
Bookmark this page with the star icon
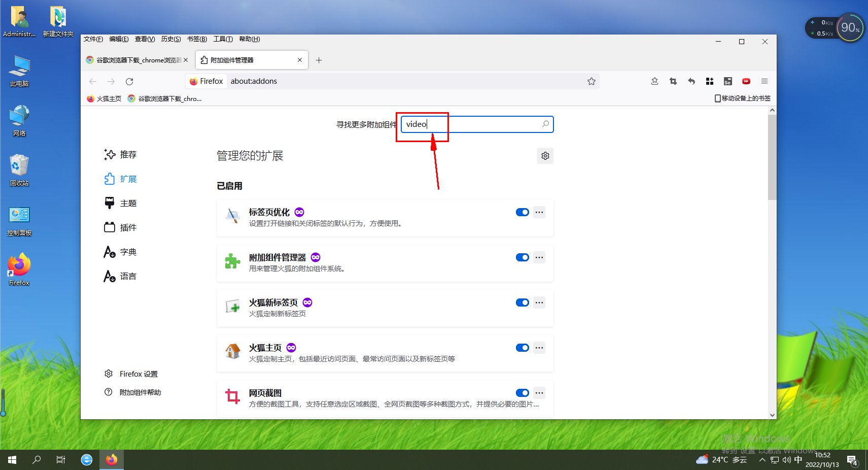[x=592, y=81]
